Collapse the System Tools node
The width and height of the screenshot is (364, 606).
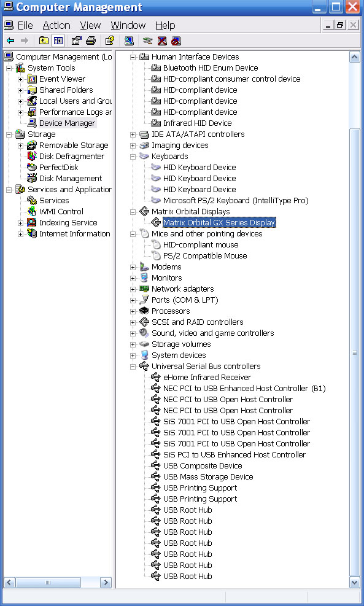click(x=9, y=68)
